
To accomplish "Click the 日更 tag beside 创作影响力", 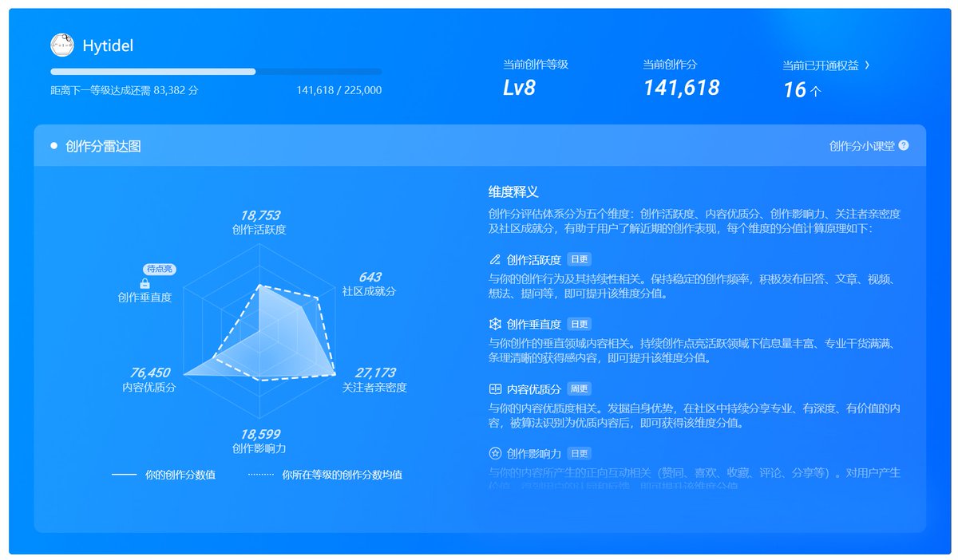I will (x=580, y=453).
